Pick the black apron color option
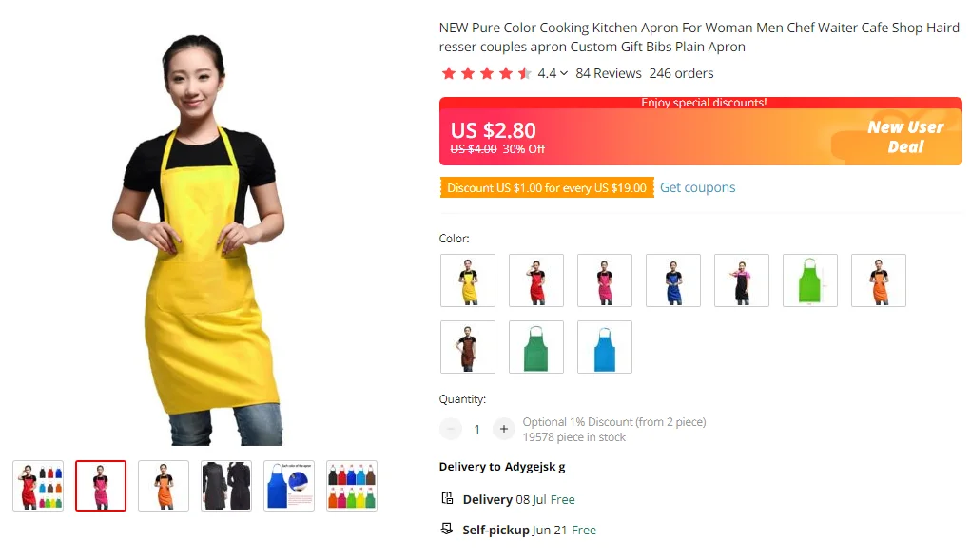The height and width of the screenshot is (560, 971). [741, 280]
